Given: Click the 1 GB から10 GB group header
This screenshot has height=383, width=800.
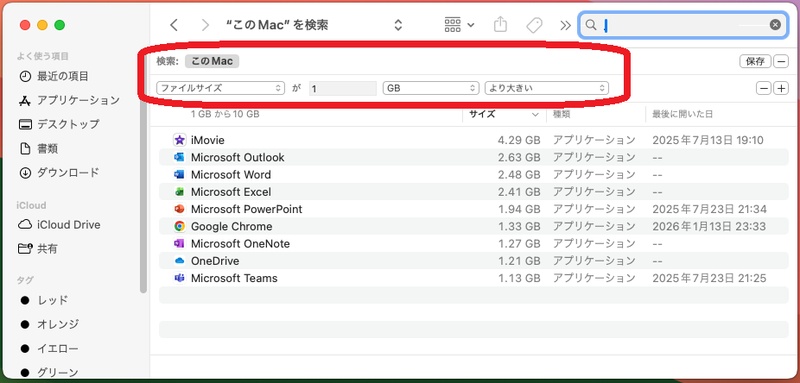Looking at the screenshot, I should click(x=225, y=114).
